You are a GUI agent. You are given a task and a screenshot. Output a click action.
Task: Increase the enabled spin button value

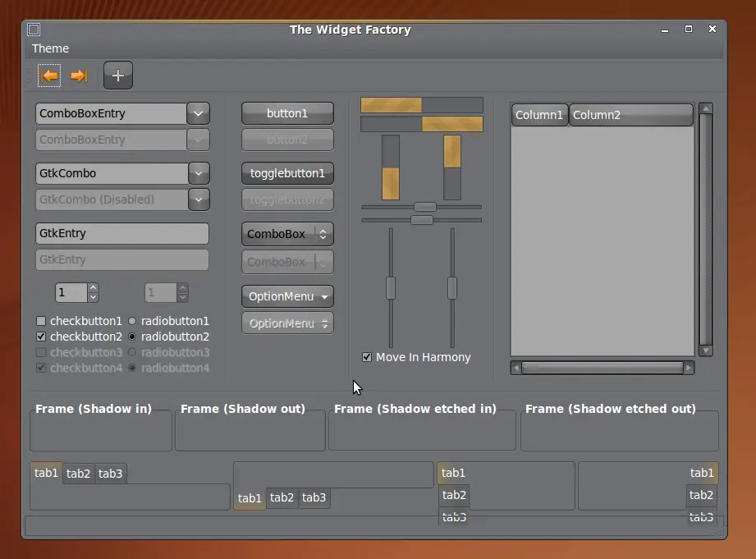pyautogui.click(x=93, y=288)
